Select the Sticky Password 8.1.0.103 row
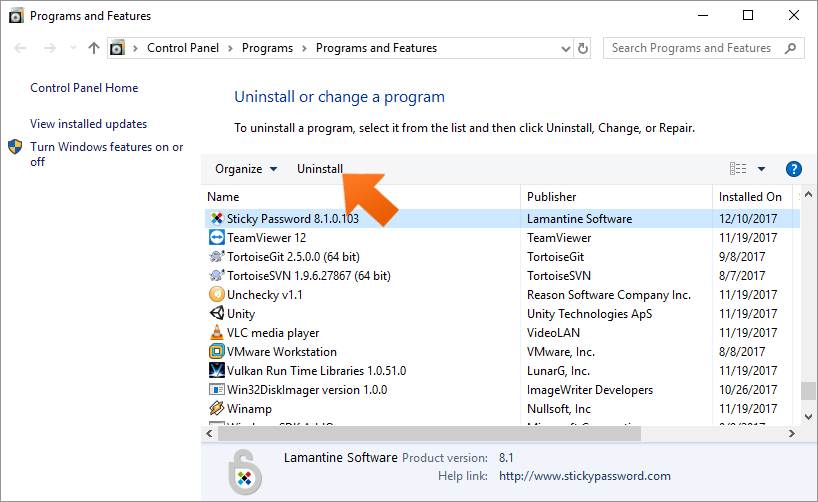Viewport: 818px width, 502px height. coord(502,219)
